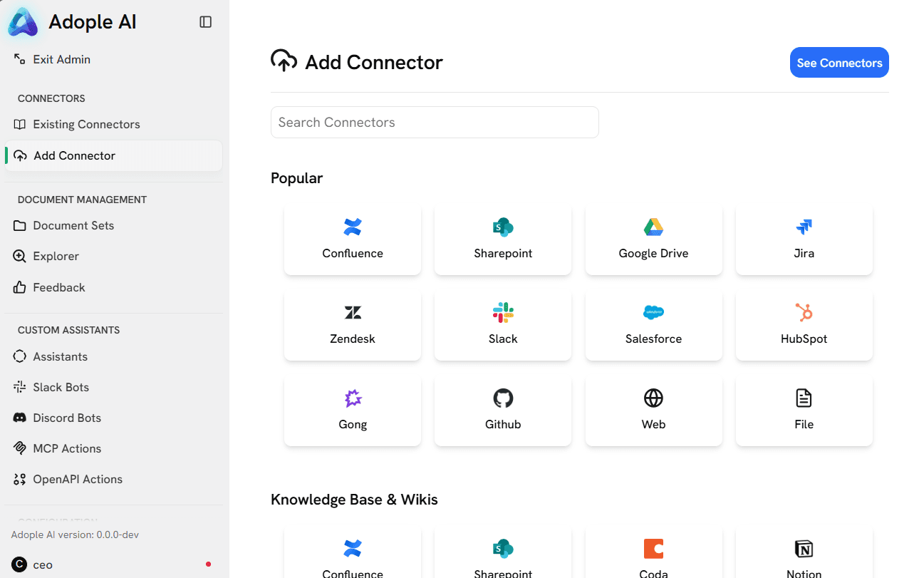This screenshot has width=924, height=578.
Task: Open Discord Bots settings
Action: point(113,418)
